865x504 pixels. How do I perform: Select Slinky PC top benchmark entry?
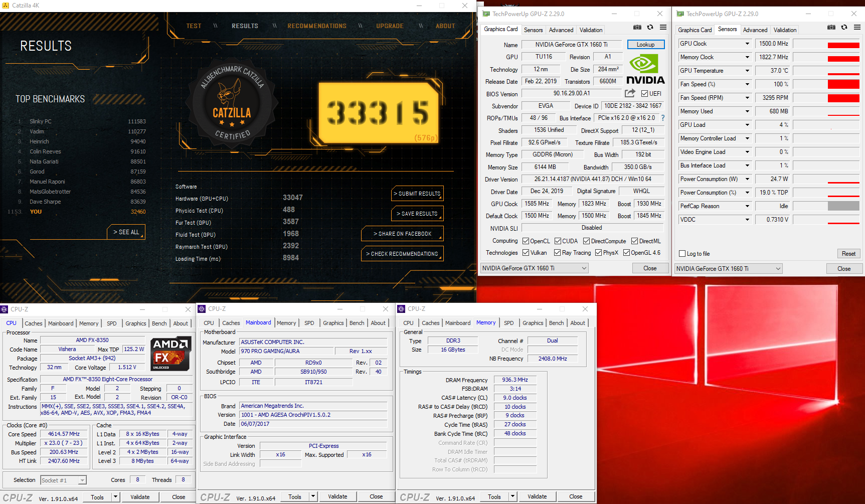point(81,121)
